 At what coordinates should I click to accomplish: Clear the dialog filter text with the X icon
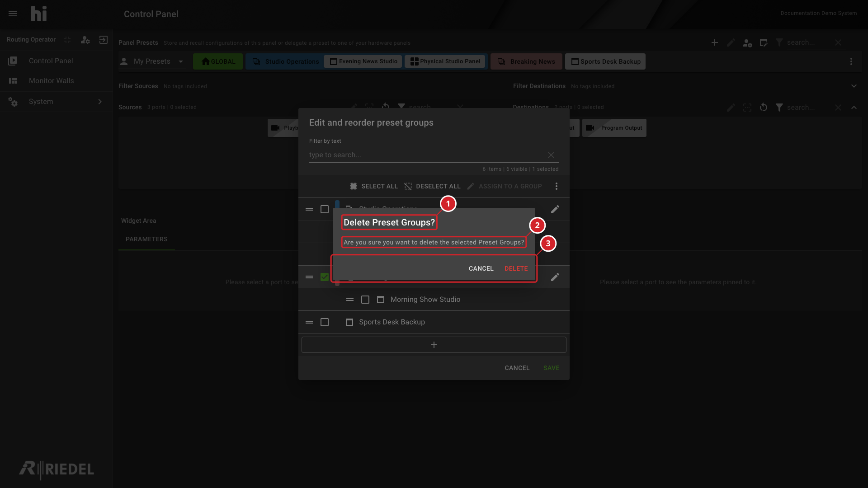551,155
